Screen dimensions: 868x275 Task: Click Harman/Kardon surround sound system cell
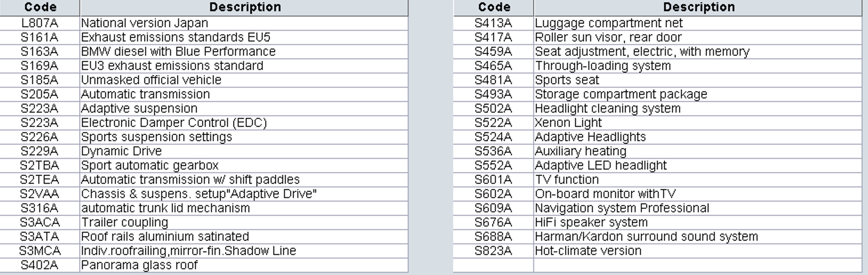(646, 237)
